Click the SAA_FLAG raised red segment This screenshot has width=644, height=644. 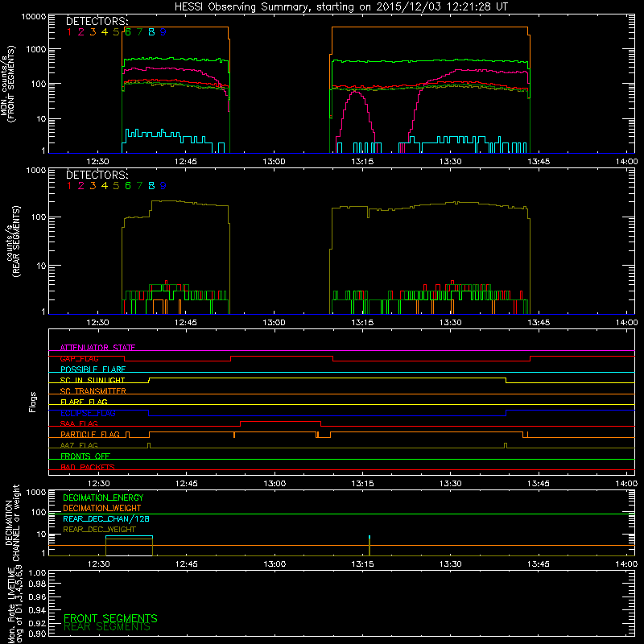(x=280, y=421)
